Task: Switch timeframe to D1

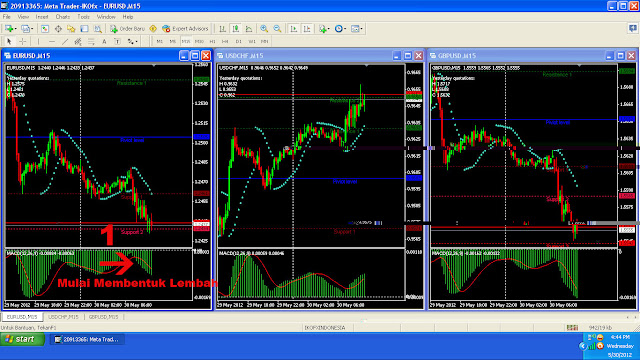Action: tap(238, 41)
